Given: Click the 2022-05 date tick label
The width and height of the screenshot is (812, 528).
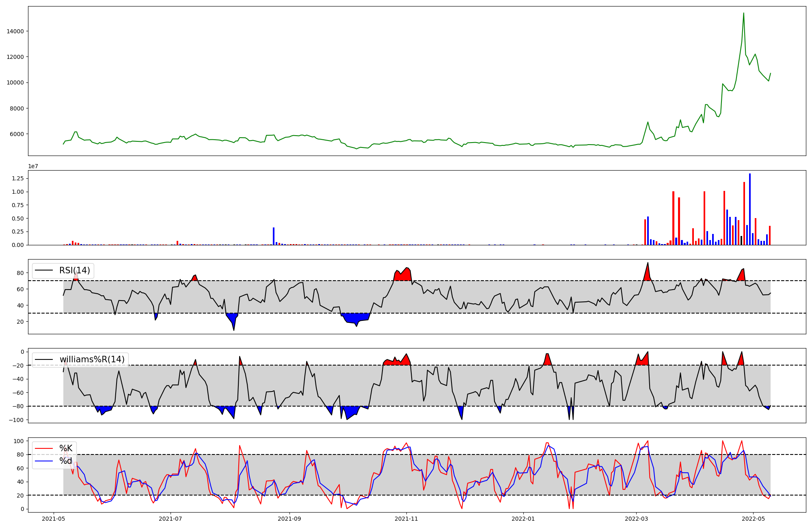Looking at the screenshot, I should coord(754,519).
